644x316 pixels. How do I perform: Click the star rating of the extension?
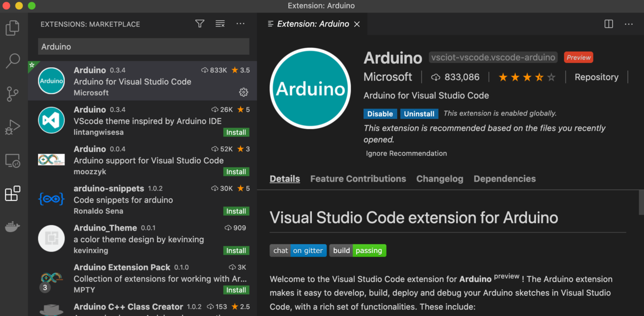[527, 77]
